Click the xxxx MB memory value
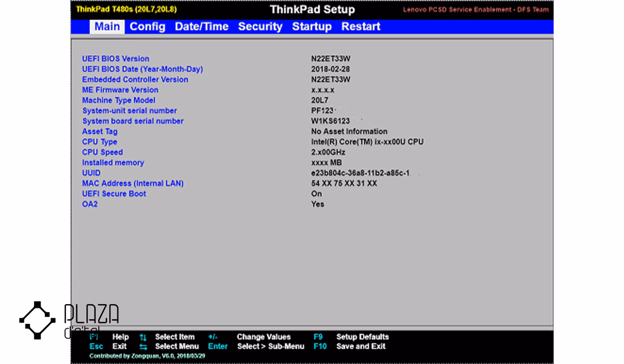The width and height of the screenshot is (624, 364). pyautogui.click(x=327, y=163)
